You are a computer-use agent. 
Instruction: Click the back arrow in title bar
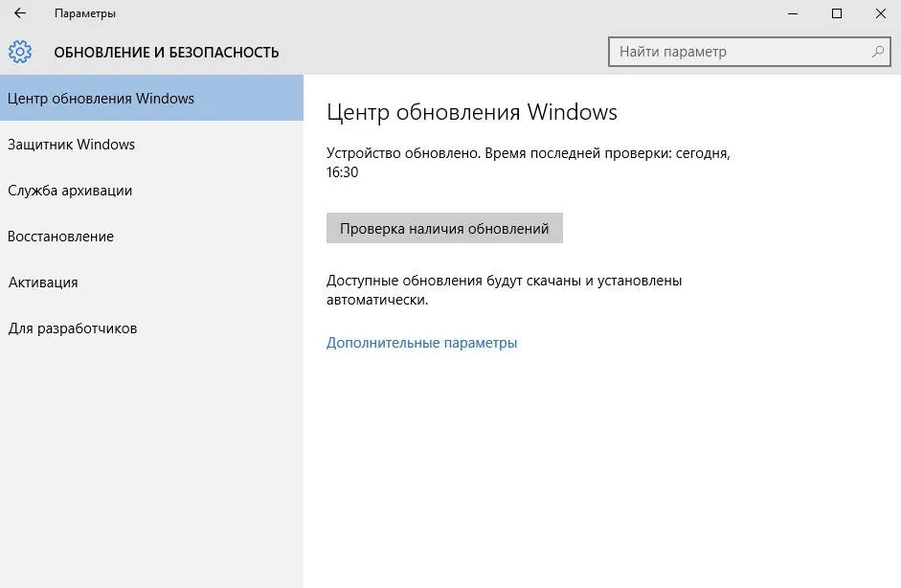(x=20, y=13)
